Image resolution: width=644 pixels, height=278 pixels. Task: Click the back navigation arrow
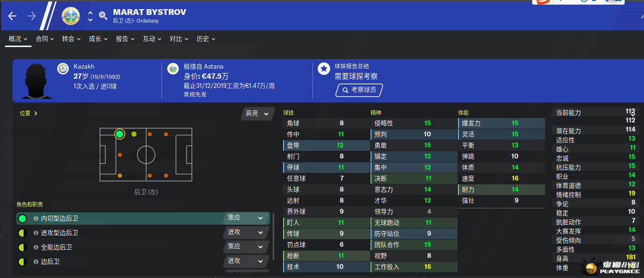click(x=12, y=16)
